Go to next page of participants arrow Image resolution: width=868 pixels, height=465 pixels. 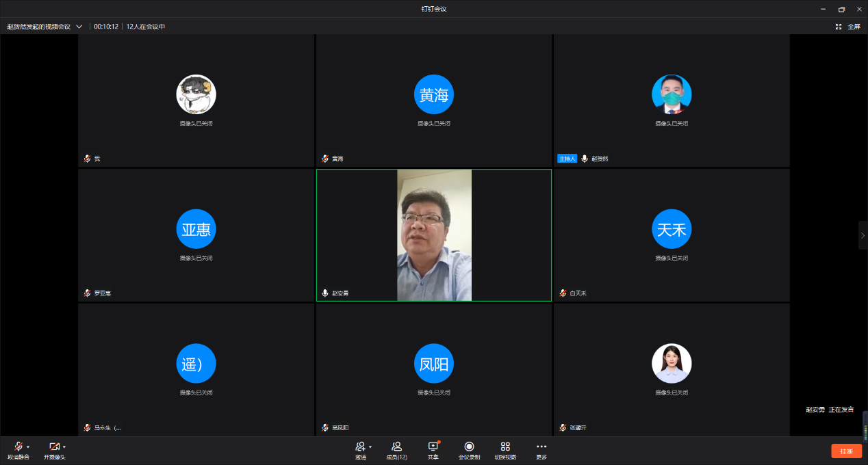click(863, 235)
